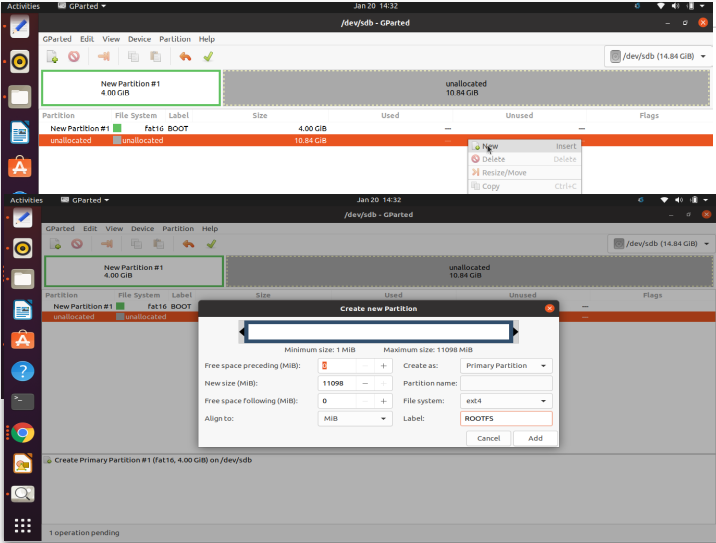The width and height of the screenshot is (716, 543).
Task: Open Help icon in dock
Action: [x=22, y=371]
